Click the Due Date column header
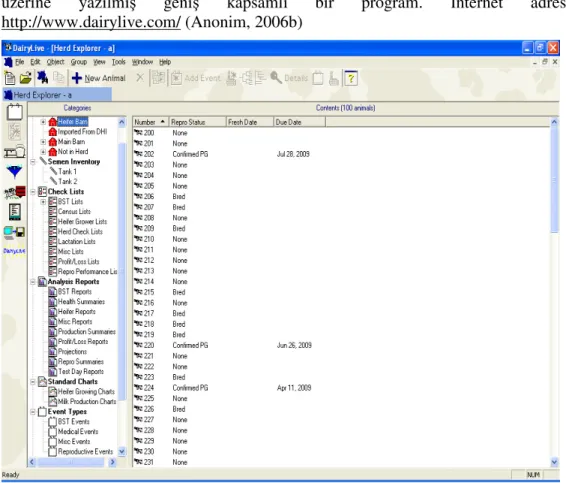The image size is (566, 483). point(299,122)
